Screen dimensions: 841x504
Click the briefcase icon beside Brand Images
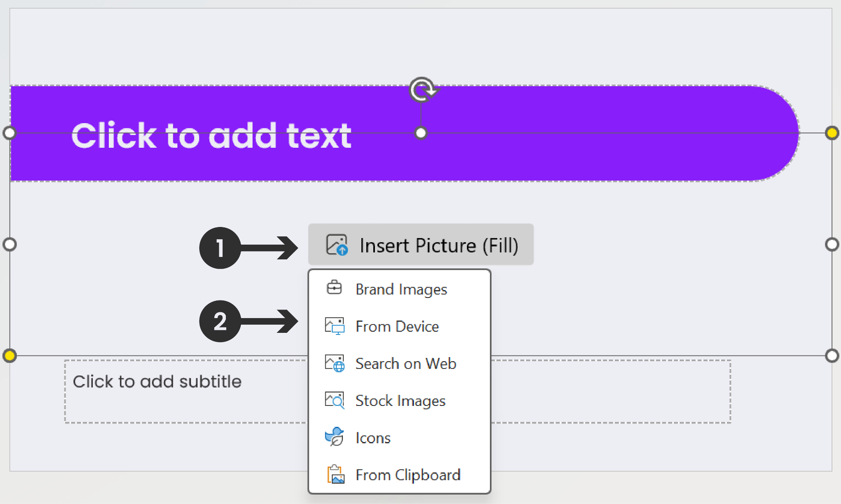[x=334, y=287]
